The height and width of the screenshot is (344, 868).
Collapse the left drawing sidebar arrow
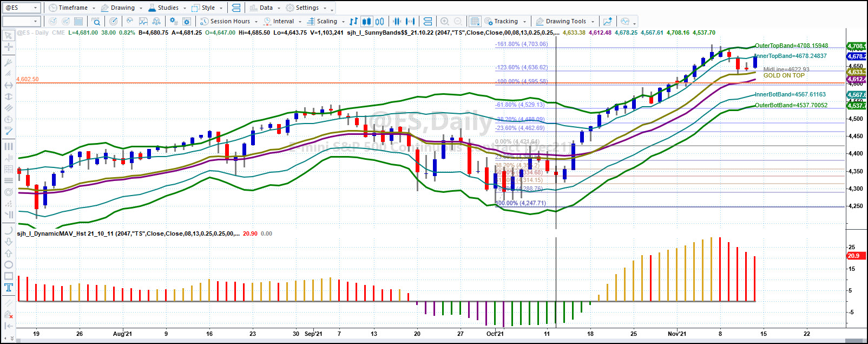coord(9,326)
